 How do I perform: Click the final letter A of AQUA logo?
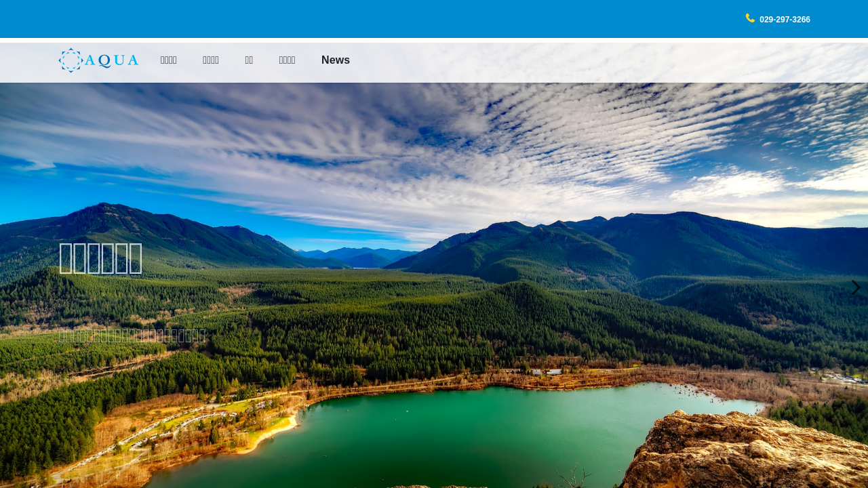point(132,61)
